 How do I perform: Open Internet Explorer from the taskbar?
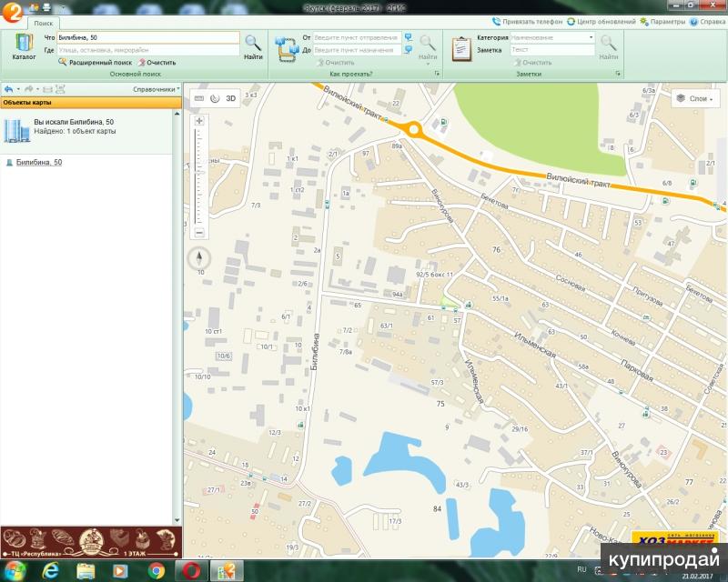tap(51, 570)
